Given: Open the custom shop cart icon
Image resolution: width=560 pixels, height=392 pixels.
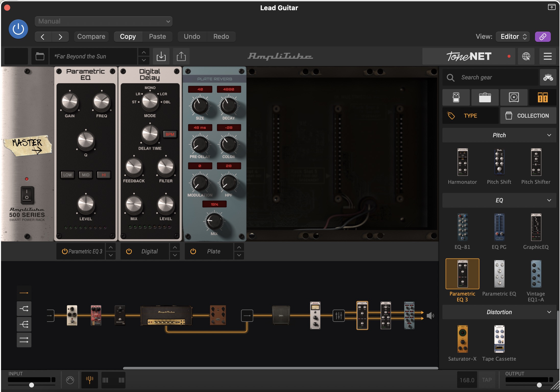Looking at the screenshot, I should 548,77.
